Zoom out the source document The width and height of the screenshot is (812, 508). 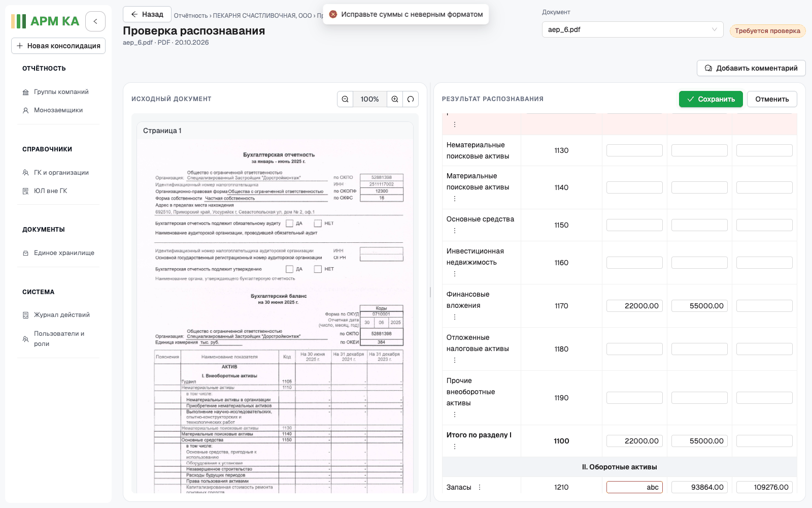pos(345,99)
